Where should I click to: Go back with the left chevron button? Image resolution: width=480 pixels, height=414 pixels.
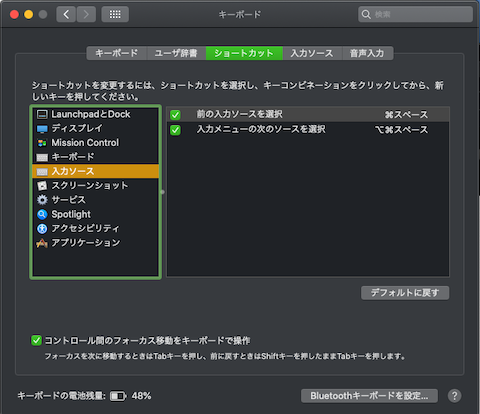coord(66,14)
